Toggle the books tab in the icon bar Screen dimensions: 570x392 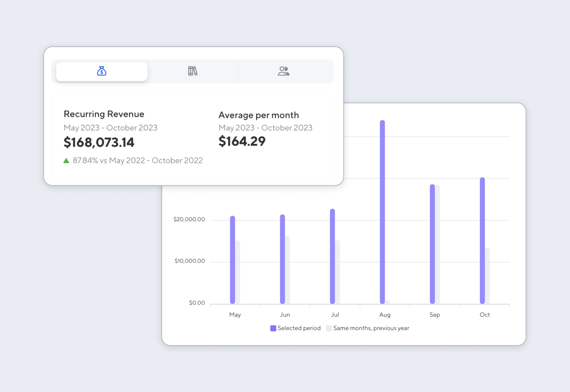click(x=193, y=71)
